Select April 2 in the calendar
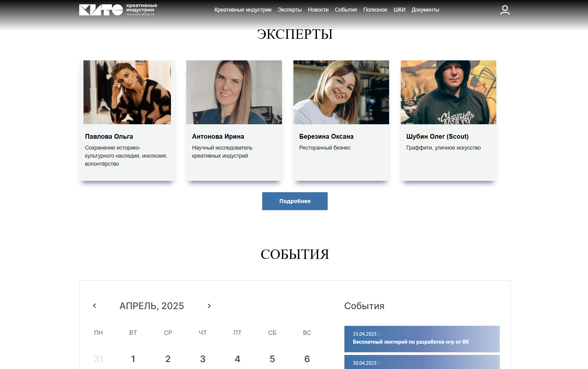The width and height of the screenshot is (588, 369). pos(168,359)
